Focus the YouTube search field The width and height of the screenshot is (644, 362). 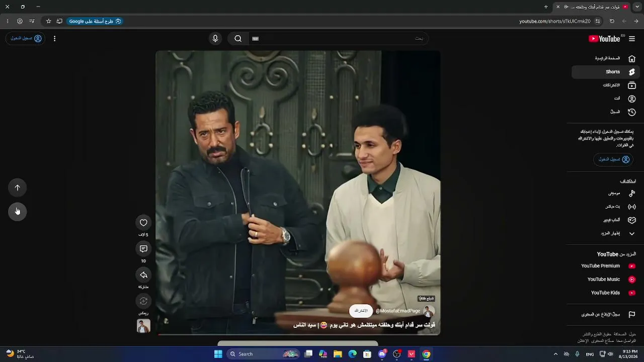[x=338, y=39]
